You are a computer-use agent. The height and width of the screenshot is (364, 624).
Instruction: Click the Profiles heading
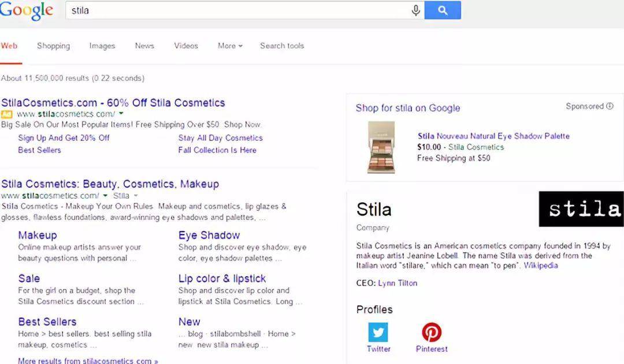[x=374, y=310]
